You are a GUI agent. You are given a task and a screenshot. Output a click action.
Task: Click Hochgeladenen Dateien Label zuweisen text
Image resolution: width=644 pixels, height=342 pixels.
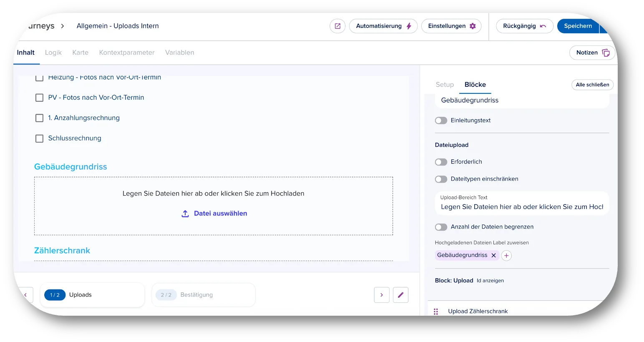pos(482,243)
